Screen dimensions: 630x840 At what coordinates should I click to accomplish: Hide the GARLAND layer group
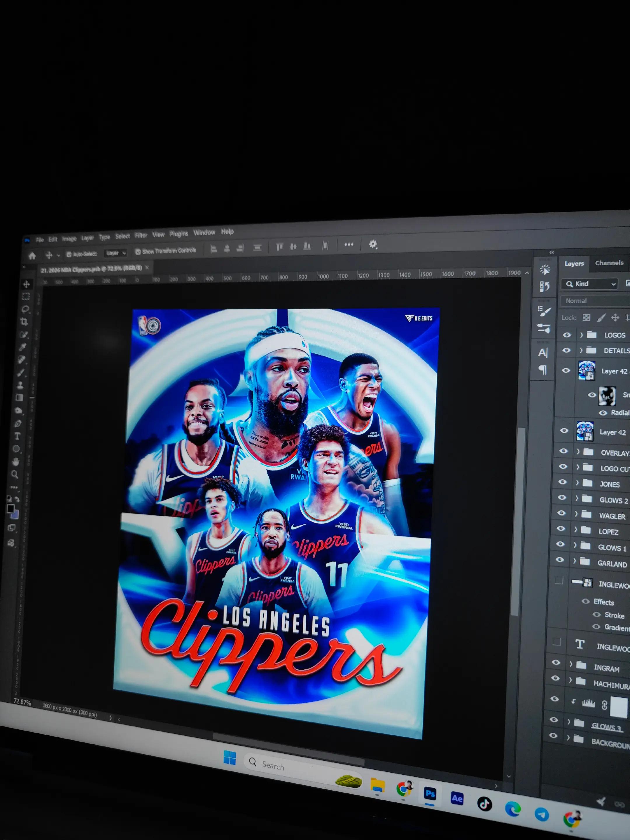pos(559,560)
